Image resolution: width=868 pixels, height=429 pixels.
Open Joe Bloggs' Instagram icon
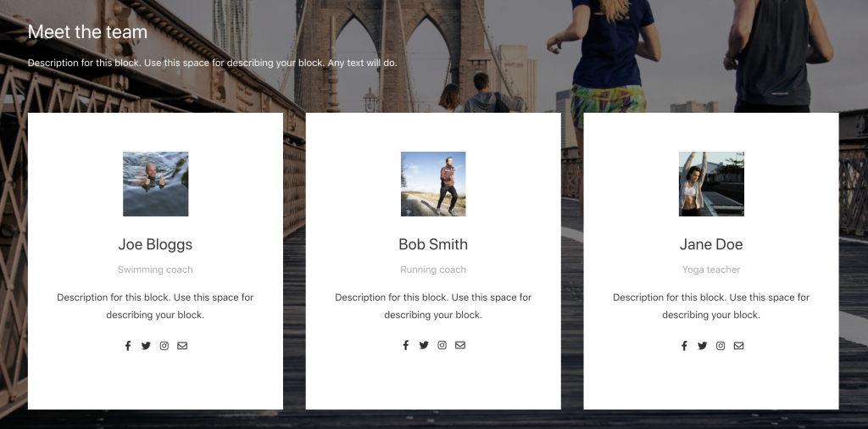click(164, 345)
